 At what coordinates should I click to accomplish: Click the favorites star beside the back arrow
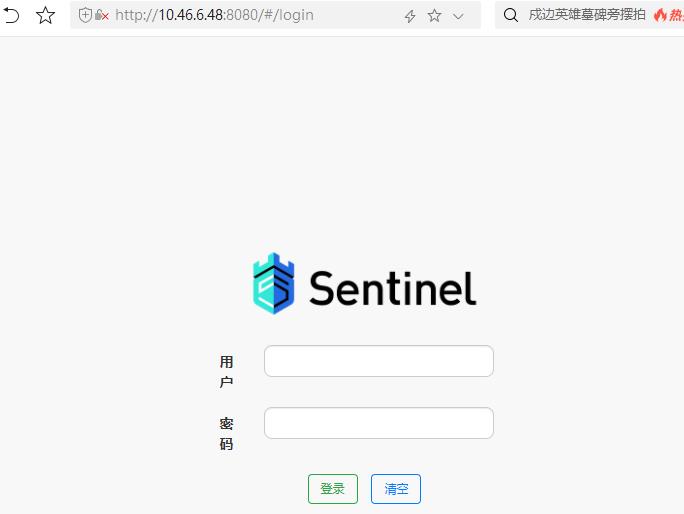click(x=45, y=16)
